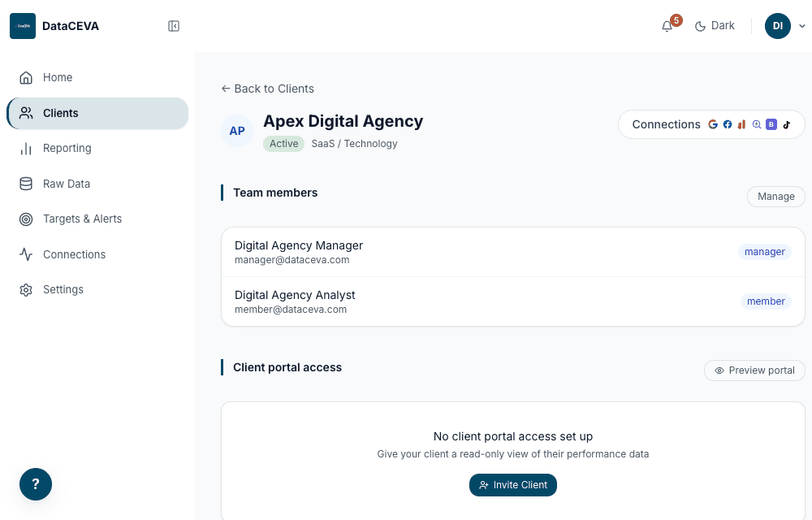This screenshot has width=812, height=520.
Task: Click the Google connection icon
Action: (713, 124)
